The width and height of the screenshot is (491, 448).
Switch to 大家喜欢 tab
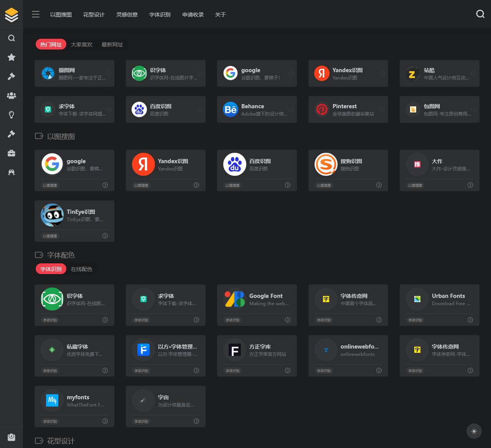pyautogui.click(x=82, y=45)
